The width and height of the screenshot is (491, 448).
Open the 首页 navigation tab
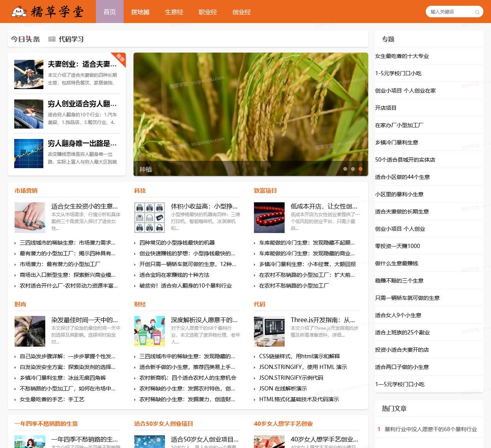coord(110,12)
